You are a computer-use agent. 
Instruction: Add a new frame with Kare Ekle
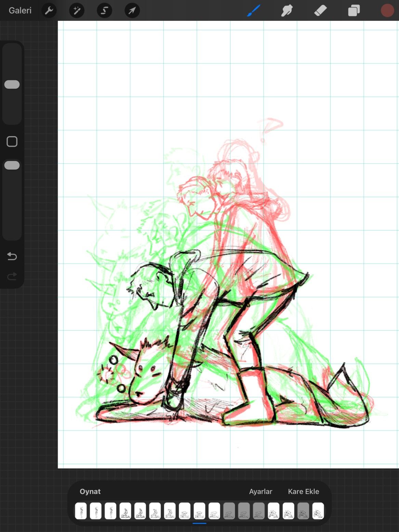tap(304, 491)
